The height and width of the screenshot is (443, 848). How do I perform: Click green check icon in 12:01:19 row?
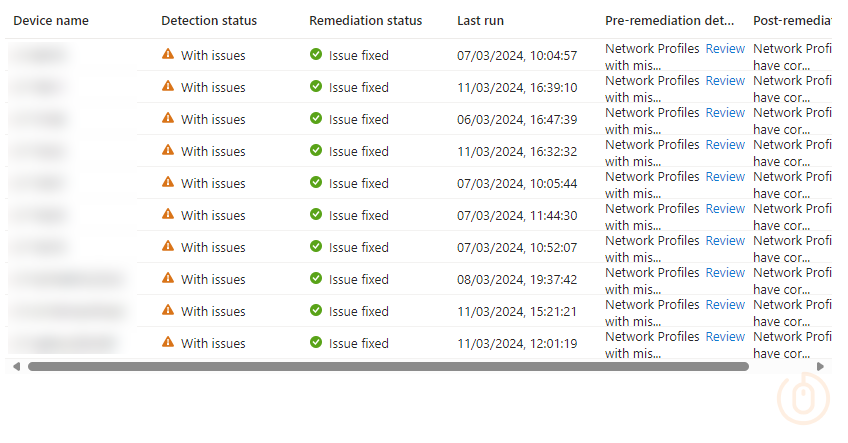(x=316, y=343)
